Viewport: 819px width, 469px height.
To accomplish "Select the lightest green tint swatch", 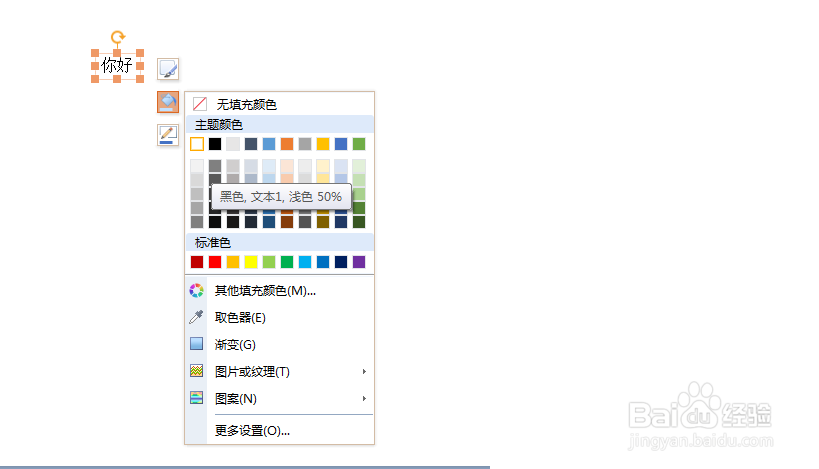I will (x=359, y=166).
